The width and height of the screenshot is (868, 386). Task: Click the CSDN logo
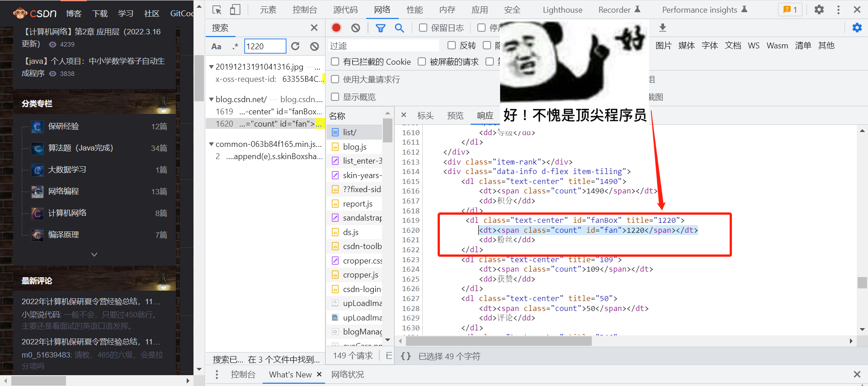(35, 13)
